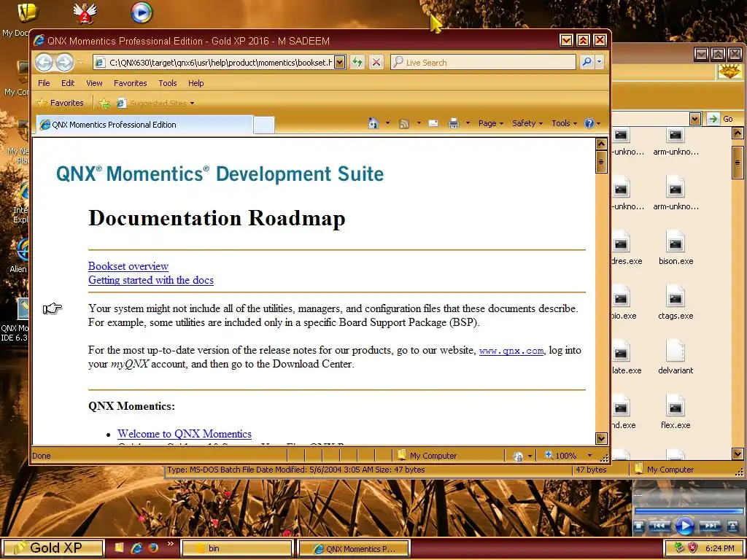Click the page scrollbar up arrow
Viewport: 747px width, 560px height.
click(x=601, y=144)
